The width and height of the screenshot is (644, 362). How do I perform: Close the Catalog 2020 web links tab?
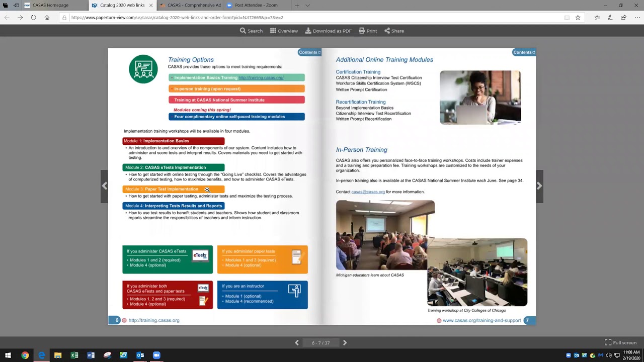point(151,5)
